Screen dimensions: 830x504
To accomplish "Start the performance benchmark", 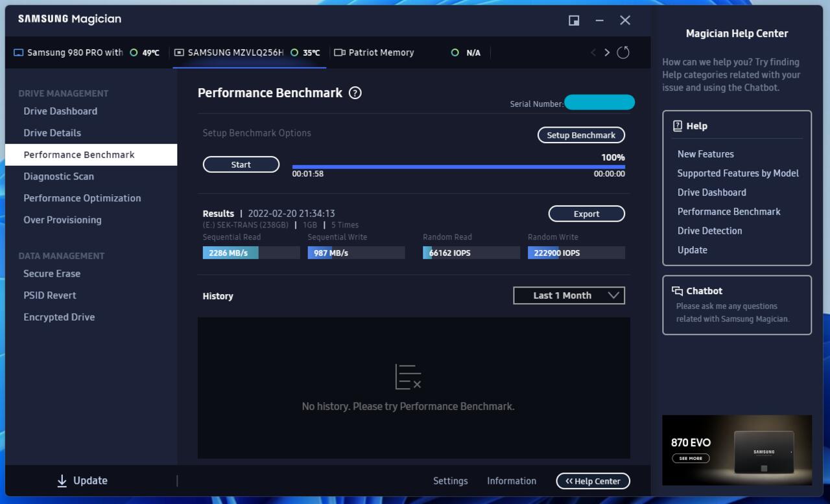I will point(241,165).
